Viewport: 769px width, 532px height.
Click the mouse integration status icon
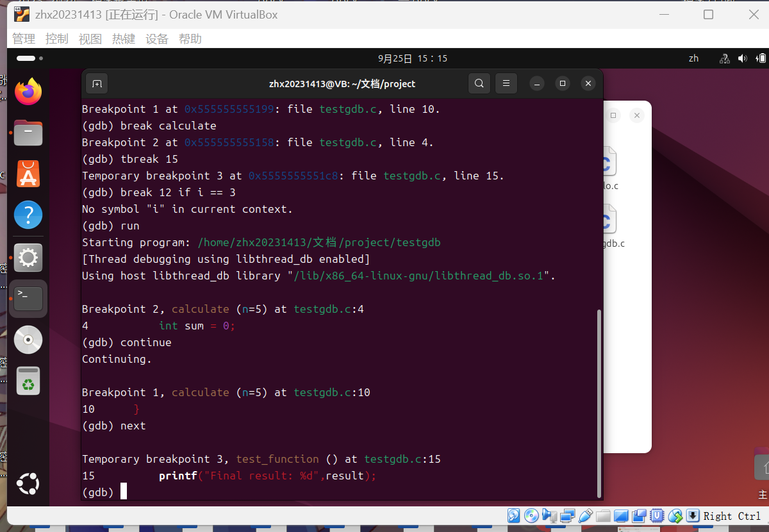pyautogui.click(x=675, y=516)
